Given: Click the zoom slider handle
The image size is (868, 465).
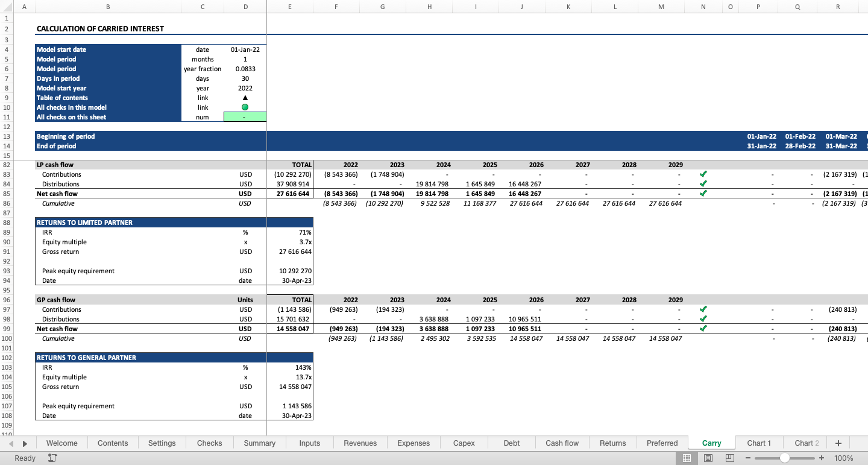Looking at the screenshot, I should tap(785, 458).
